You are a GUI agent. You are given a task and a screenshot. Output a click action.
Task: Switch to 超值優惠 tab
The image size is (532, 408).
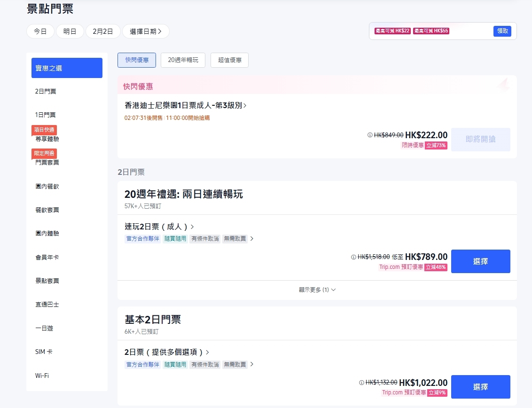(229, 60)
